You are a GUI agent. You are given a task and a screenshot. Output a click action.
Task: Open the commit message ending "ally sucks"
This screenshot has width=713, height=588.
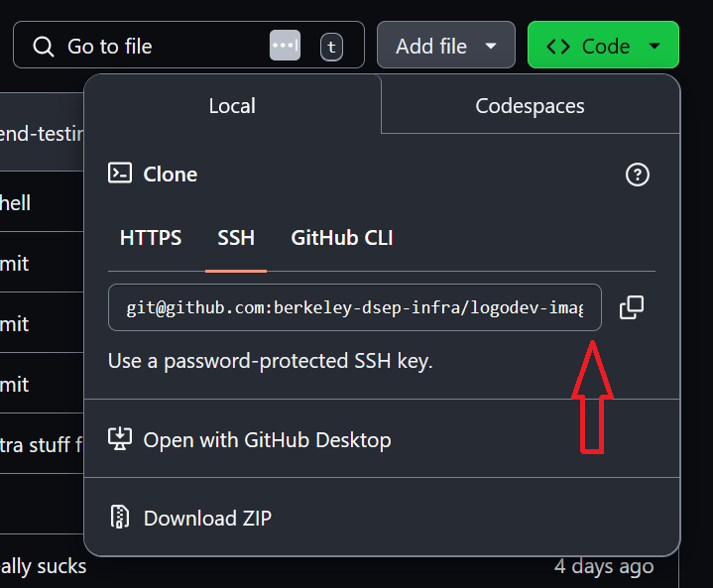(x=44, y=567)
